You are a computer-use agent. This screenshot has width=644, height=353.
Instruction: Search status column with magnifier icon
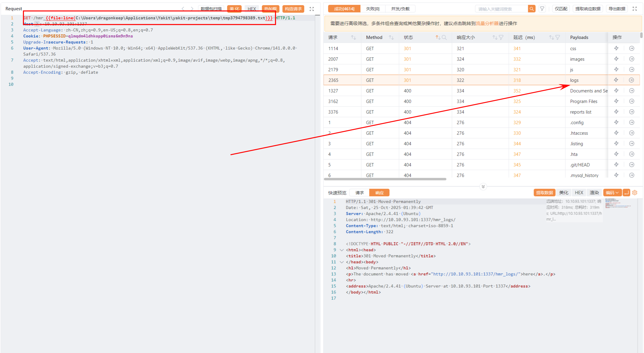click(444, 37)
